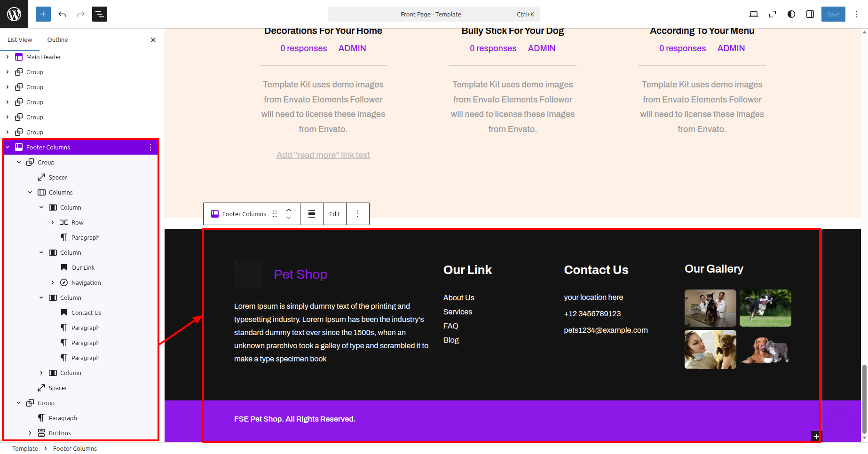Open block toolbar three-dot options

coord(358,214)
